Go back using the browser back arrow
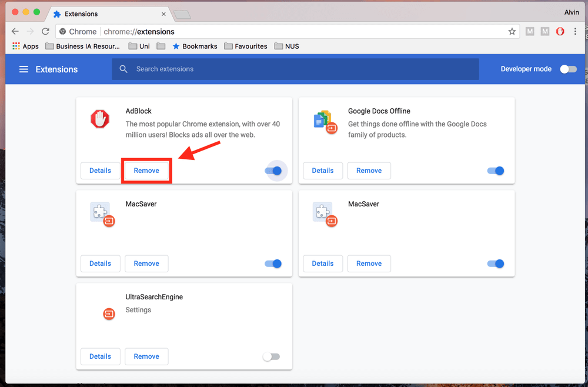The image size is (588, 387). (15, 32)
